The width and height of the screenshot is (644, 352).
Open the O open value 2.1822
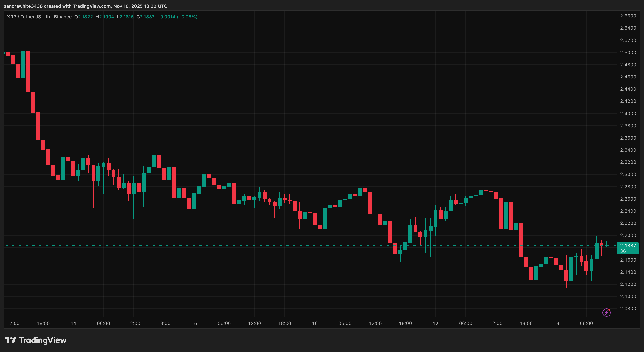click(84, 17)
